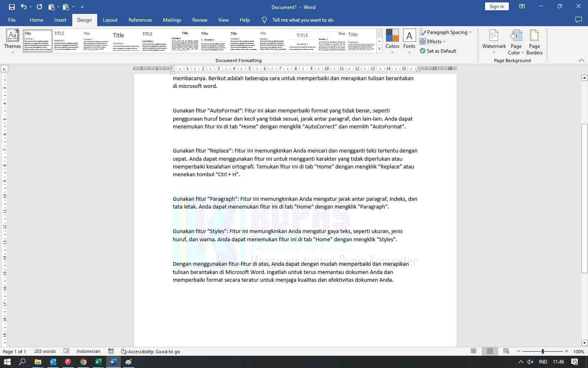Click the zoom out minus button
588x368 pixels.
click(x=519, y=351)
